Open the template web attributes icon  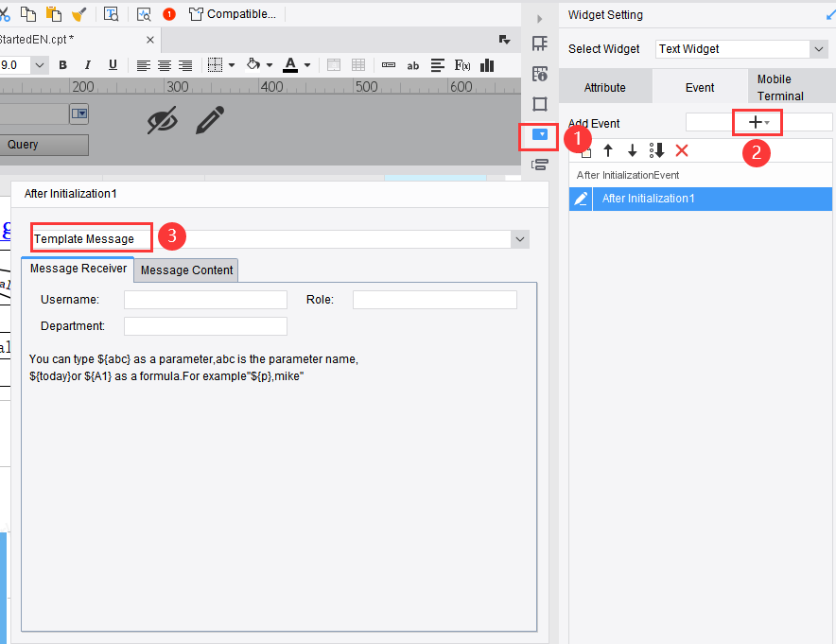(x=111, y=14)
